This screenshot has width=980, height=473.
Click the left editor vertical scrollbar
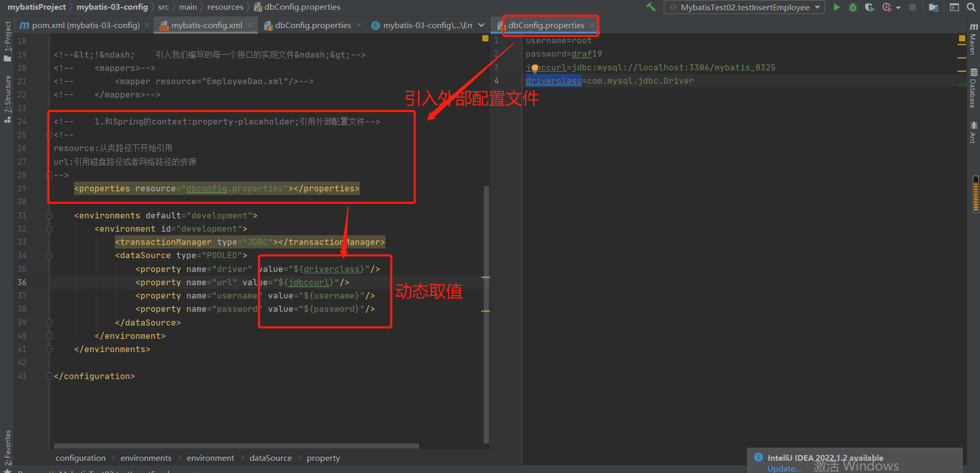tap(486, 315)
